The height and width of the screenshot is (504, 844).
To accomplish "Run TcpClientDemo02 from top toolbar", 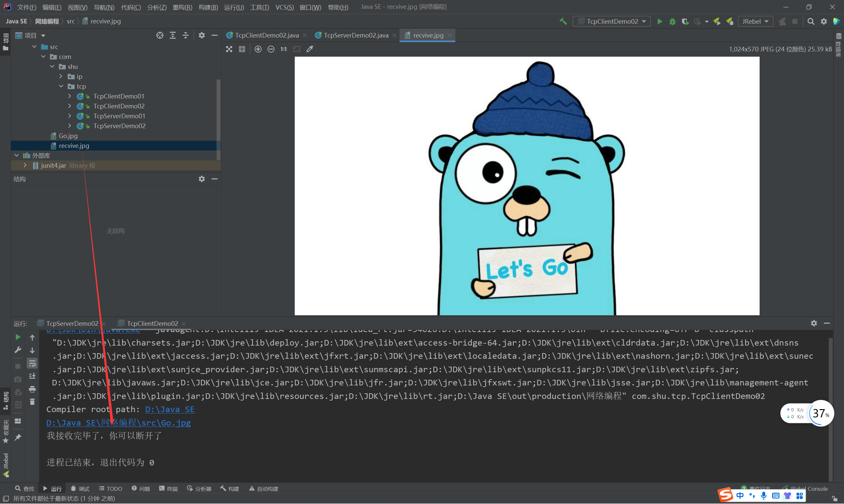I will point(660,21).
